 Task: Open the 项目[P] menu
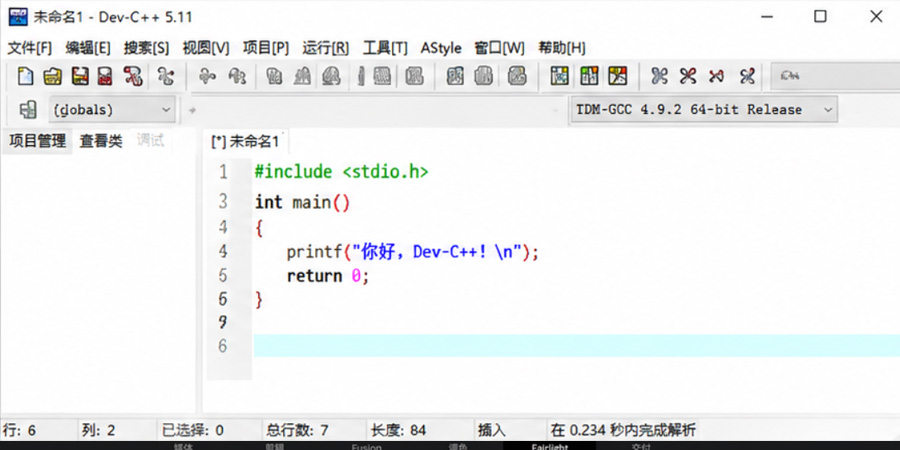point(266,48)
